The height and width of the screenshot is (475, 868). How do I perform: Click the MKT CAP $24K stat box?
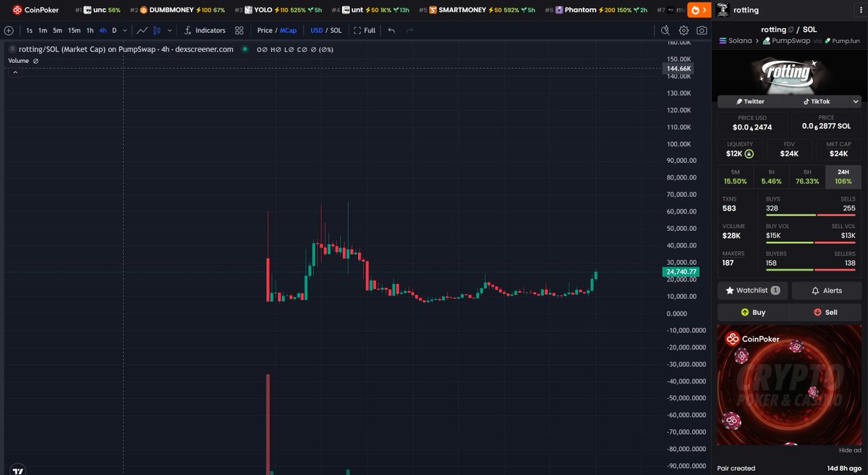pyautogui.click(x=838, y=148)
